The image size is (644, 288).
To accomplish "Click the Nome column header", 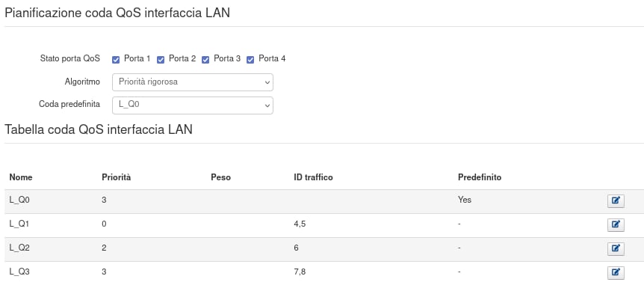I will point(21,177).
